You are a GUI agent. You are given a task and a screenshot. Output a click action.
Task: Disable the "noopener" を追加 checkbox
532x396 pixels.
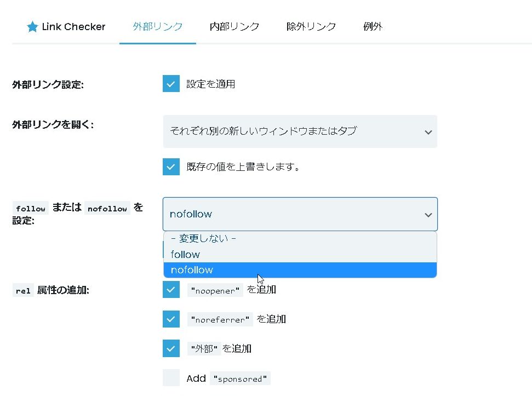(171, 290)
